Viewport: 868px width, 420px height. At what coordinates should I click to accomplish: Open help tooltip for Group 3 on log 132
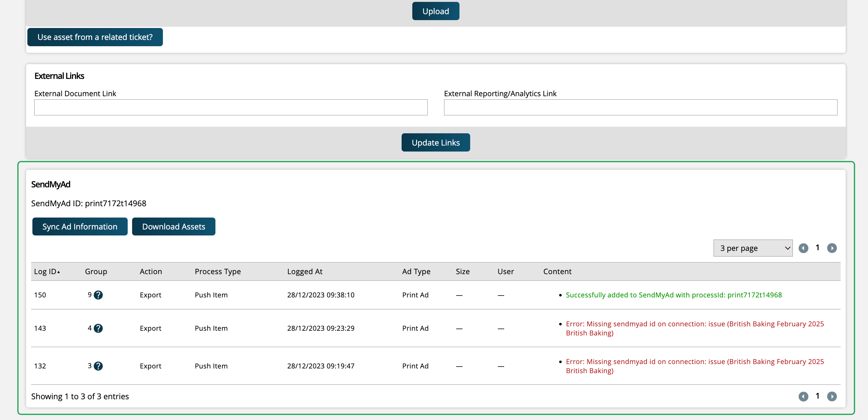[x=98, y=366]
